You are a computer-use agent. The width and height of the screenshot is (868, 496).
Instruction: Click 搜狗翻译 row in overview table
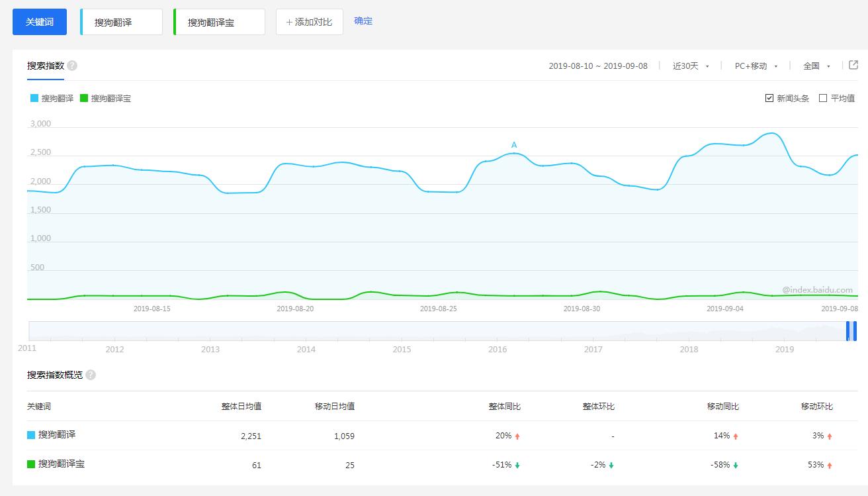[x=442, y=435]
